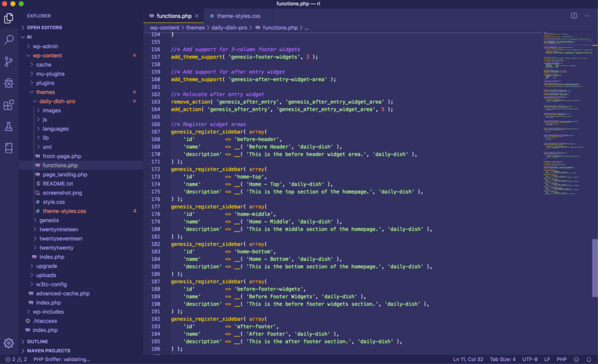Click the editor vertical scrollbar thumb

[x=594, y=268]
